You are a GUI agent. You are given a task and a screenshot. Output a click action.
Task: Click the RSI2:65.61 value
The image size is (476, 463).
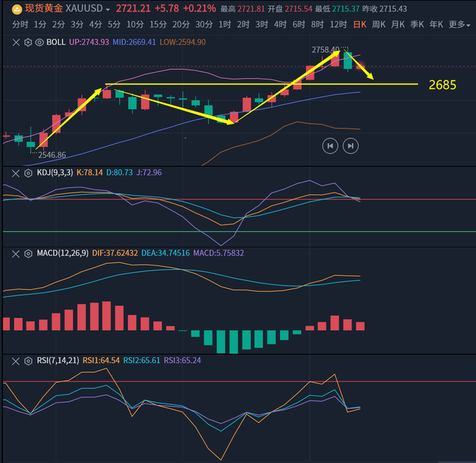tap(141, 361)
